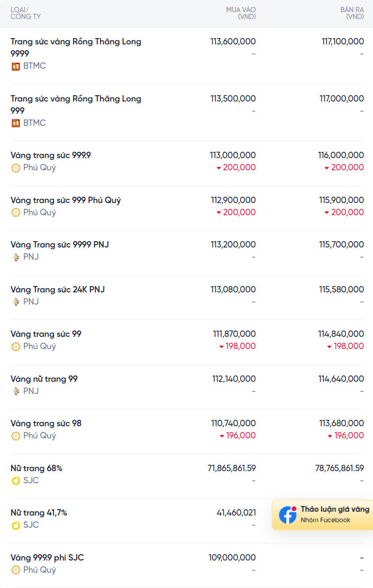
Task: Select Vàng trang sức 99 Phú Quý title
Action: tap(46, 334)
